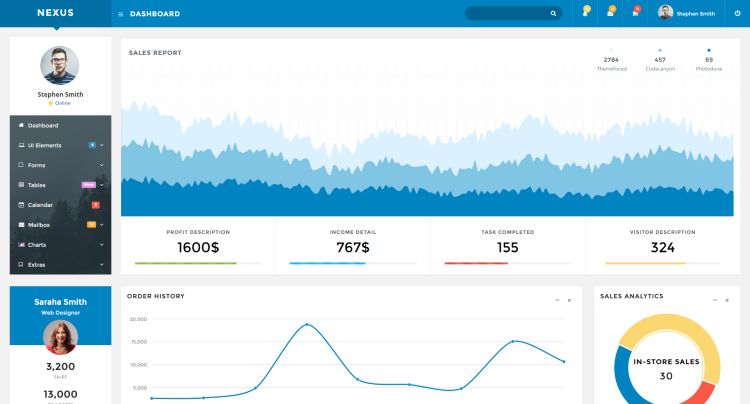This screenshot has width=750, height=404.
Task: Click the 1600$ profit value
Action: click(198, 247)
